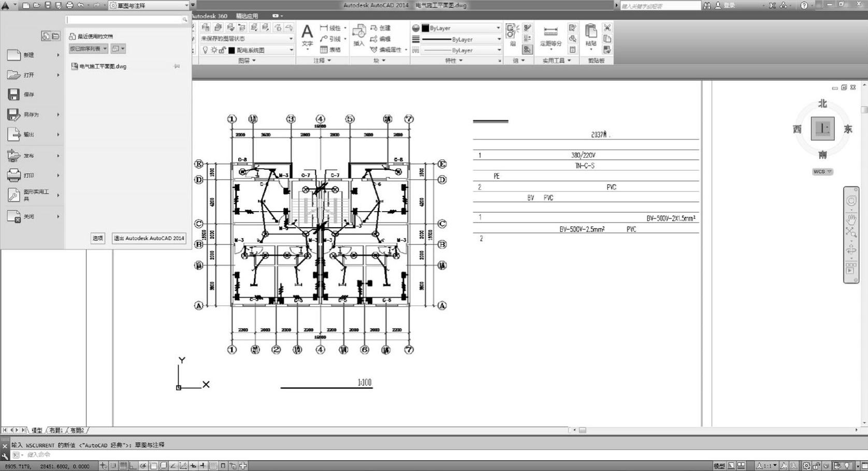Click the workspace switching gear in status bar

click(806, 466)
